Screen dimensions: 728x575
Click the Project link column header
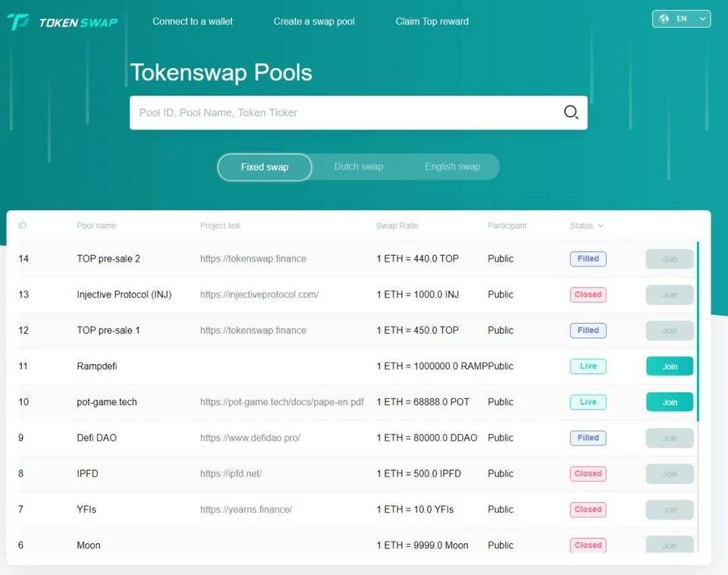click(220, 226)
